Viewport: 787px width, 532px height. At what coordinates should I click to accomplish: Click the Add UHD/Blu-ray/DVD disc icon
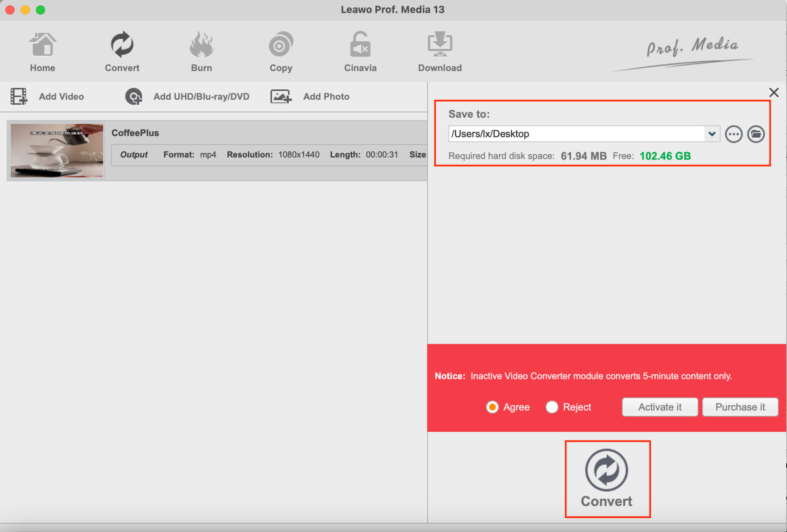[x=134, y=96]
